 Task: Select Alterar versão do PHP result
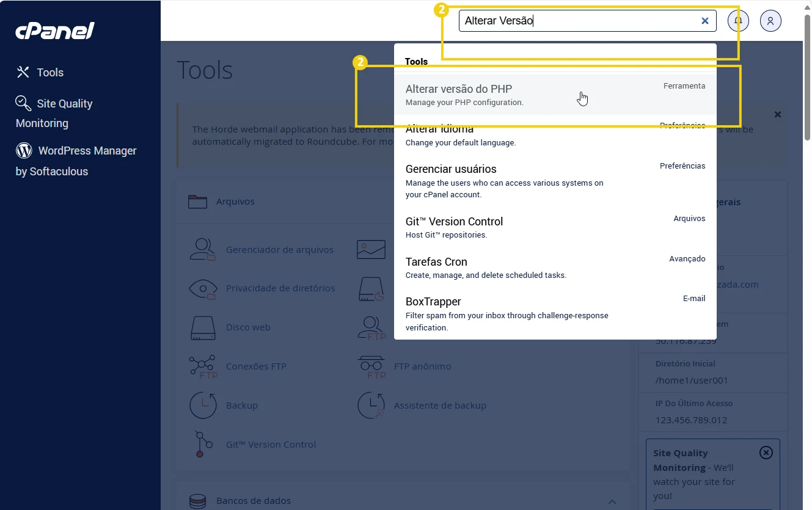pyautogui.click(x=458, y=89)
